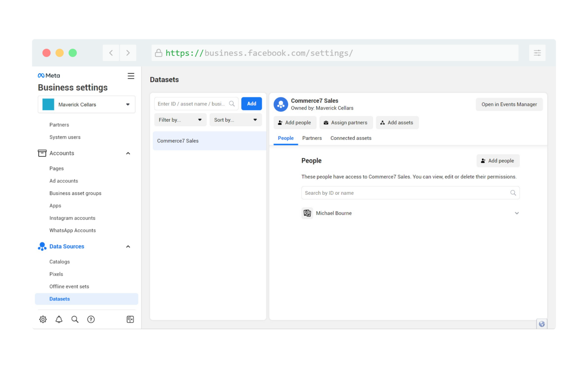Collapse the Data Sources section chevron

tap(128, 247)
